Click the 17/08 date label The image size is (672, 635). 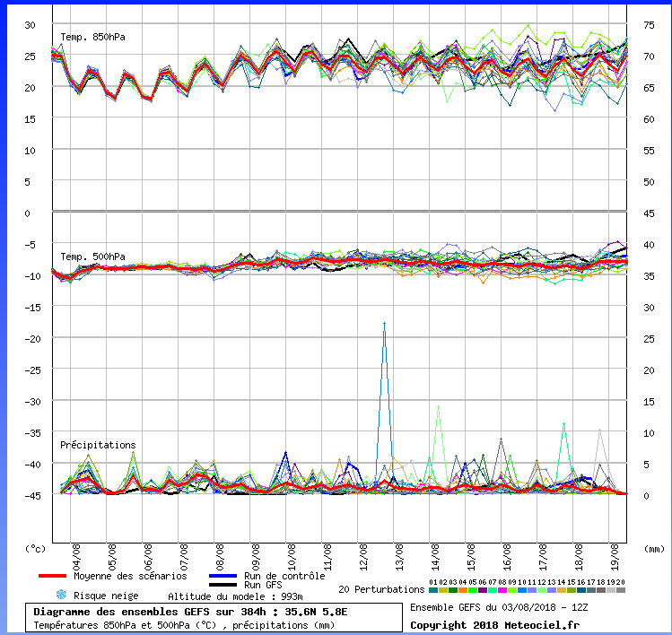543,558
